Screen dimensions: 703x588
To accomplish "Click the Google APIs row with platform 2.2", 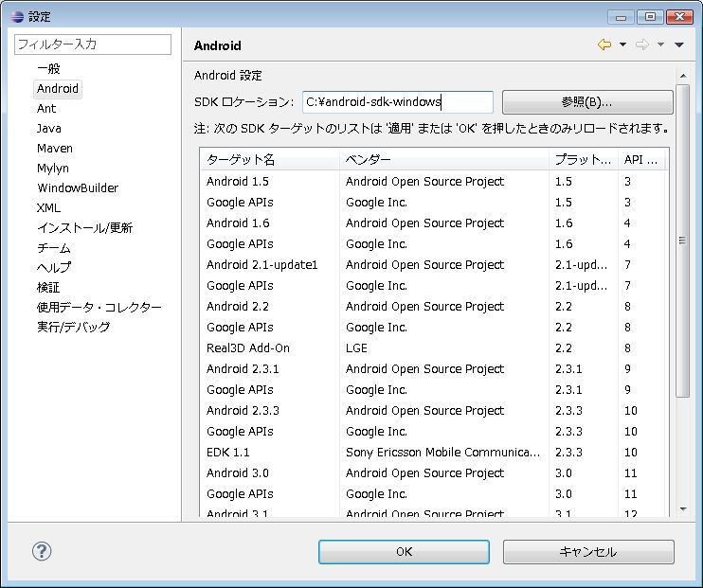I will tap(434, 328).
